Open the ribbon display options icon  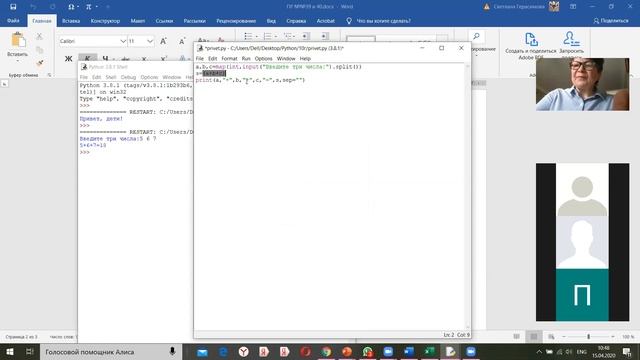pos(573,7)
